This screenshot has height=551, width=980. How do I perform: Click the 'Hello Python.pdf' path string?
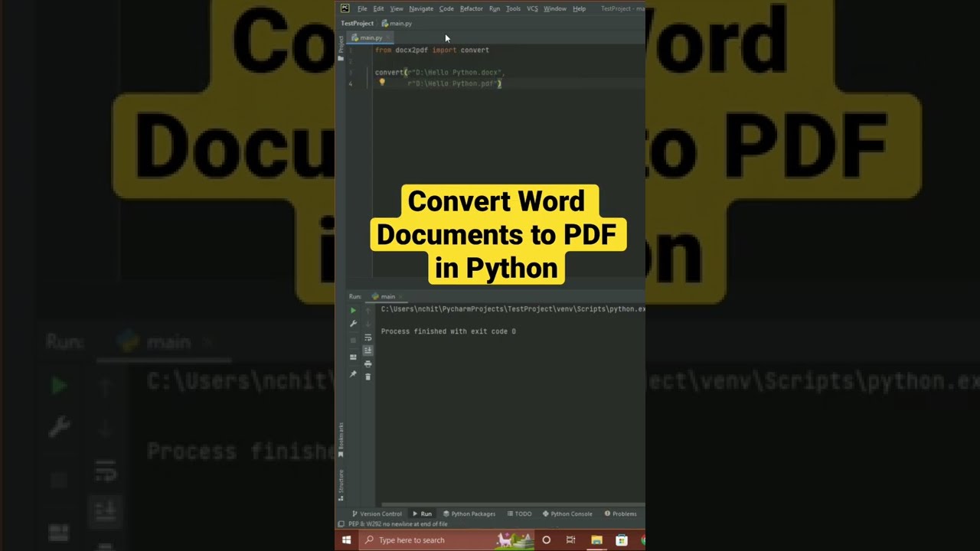[x=452, y=83]
